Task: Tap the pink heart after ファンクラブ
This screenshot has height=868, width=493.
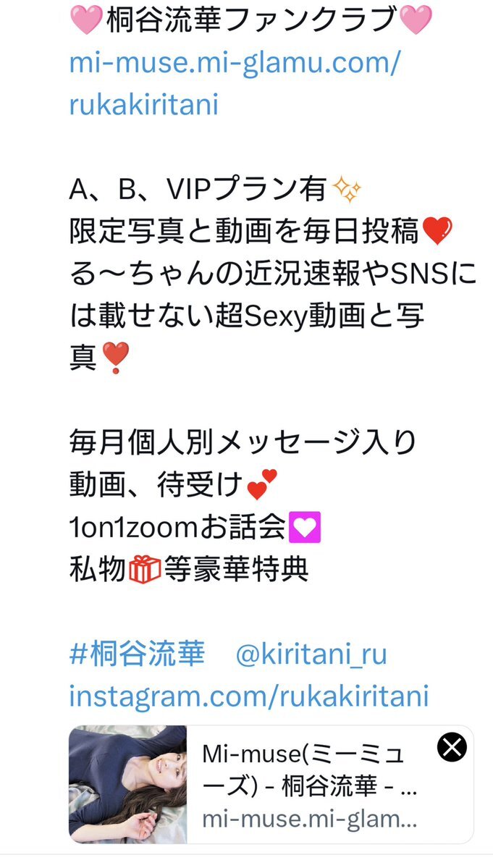Action: click(415, 20)
